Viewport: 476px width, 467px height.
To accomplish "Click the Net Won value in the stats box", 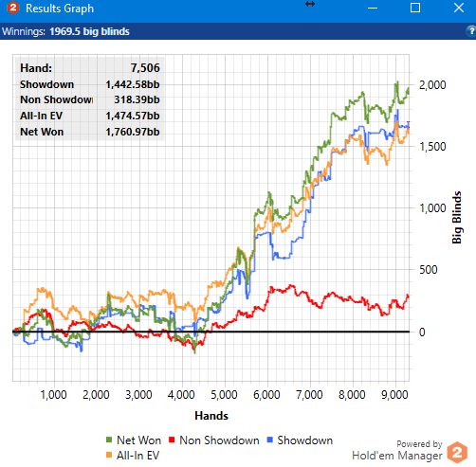I will point(133,132).
